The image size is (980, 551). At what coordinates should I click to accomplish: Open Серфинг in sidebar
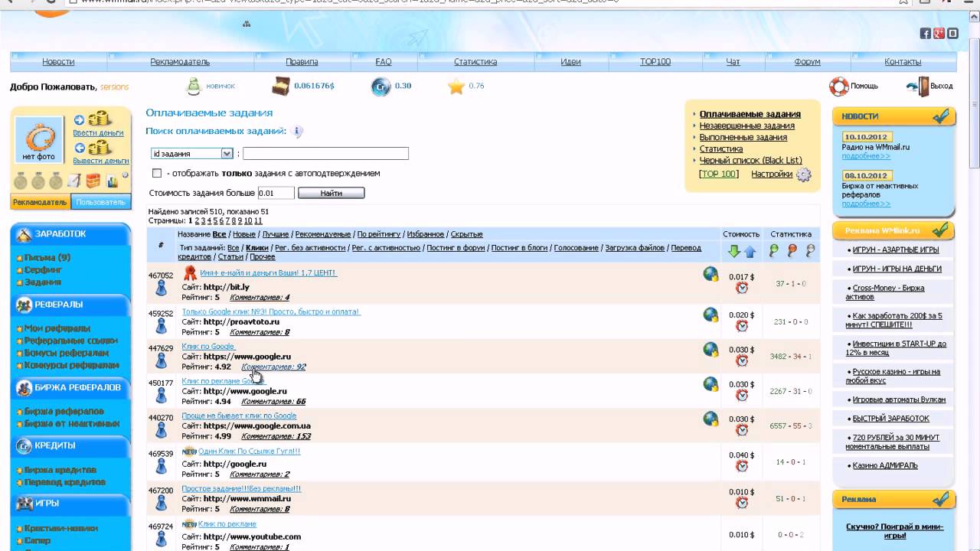(43, 270)
